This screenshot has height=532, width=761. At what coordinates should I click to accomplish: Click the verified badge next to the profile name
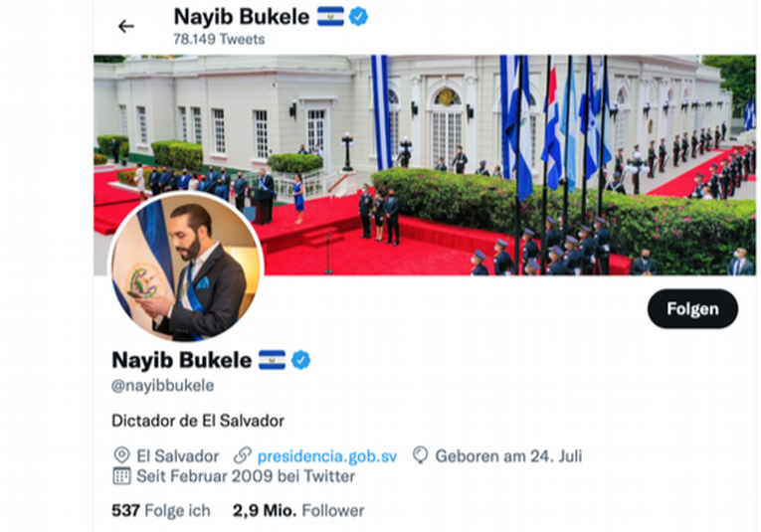(x=300, y=360)
